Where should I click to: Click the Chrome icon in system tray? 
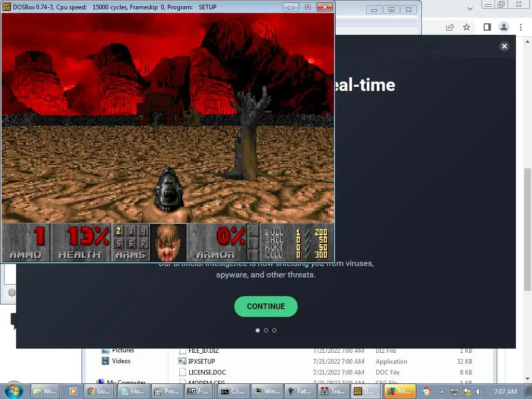click(427, 391)
